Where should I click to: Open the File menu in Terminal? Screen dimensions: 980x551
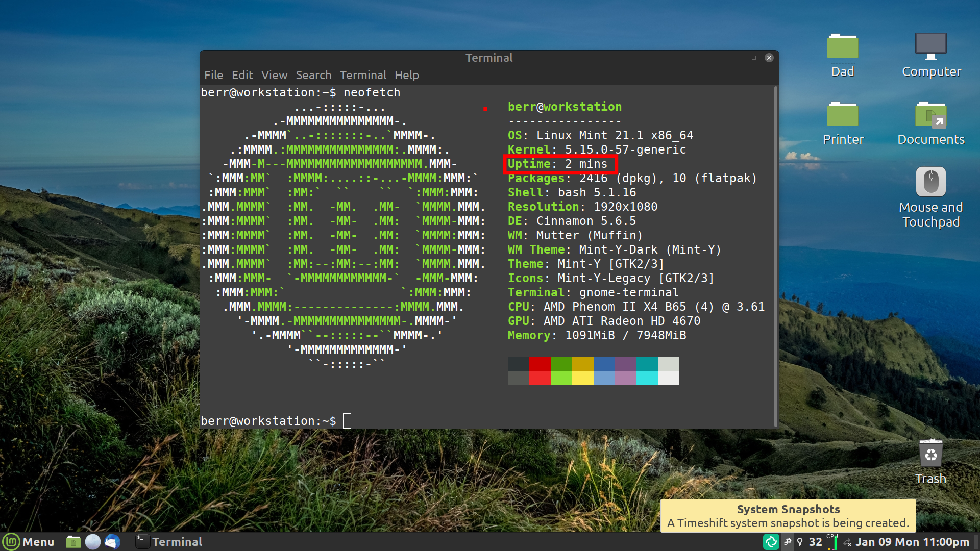point(213,75)
